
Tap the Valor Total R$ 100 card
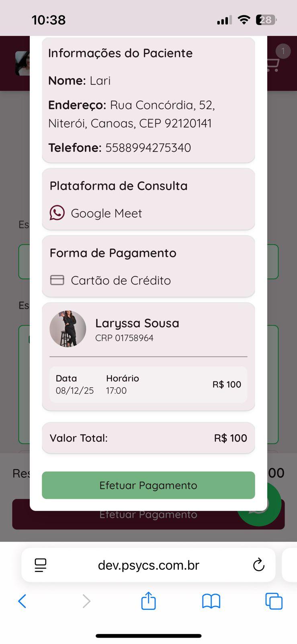coord(148,438)
